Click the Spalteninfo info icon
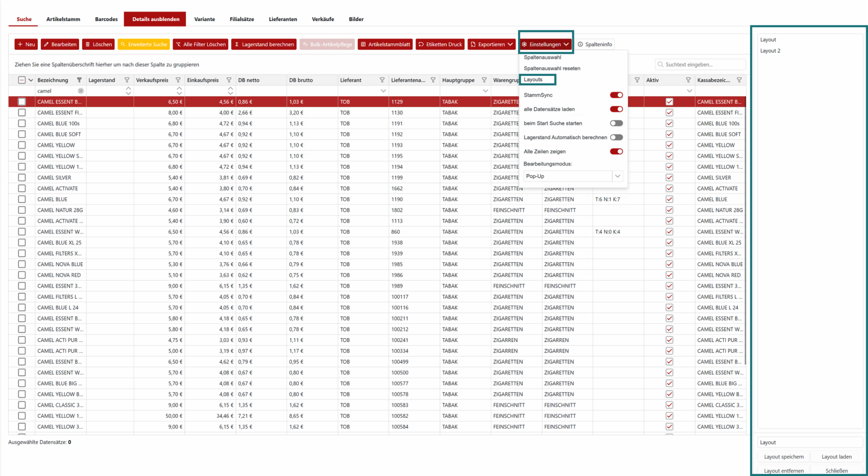This screenshot has height=476, width=868. pyautogui.click(x=580, y=45)
